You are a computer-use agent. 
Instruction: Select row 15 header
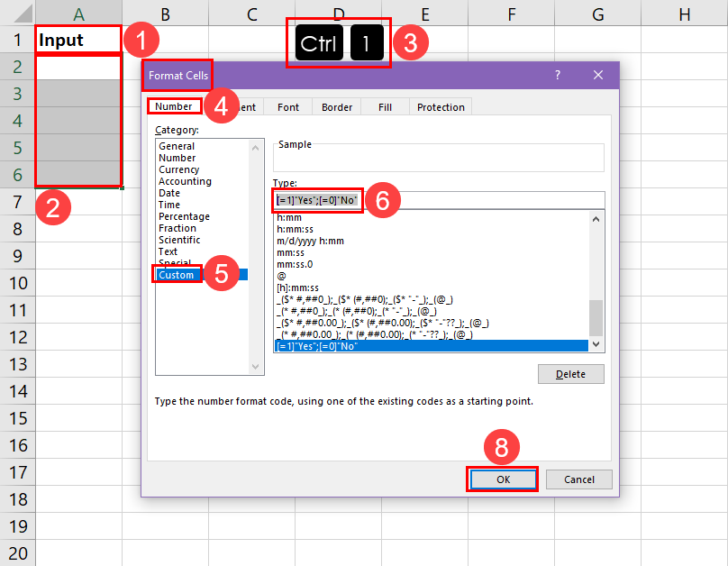click(x=18, y=418)
